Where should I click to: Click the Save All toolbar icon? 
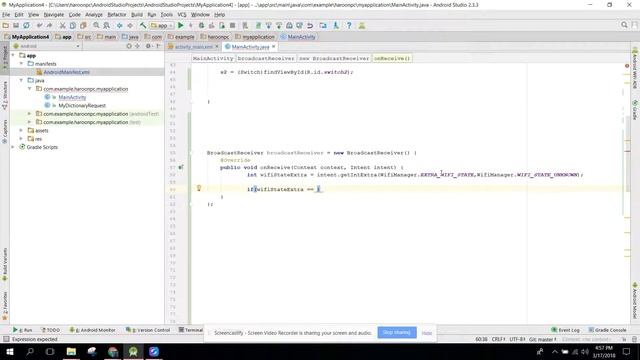16,25
